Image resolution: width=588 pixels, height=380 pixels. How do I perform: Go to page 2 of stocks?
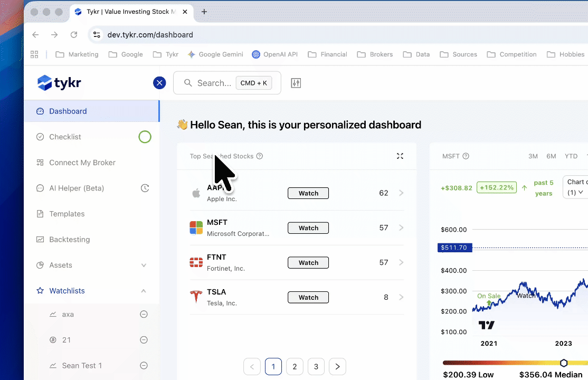point(295,367)
